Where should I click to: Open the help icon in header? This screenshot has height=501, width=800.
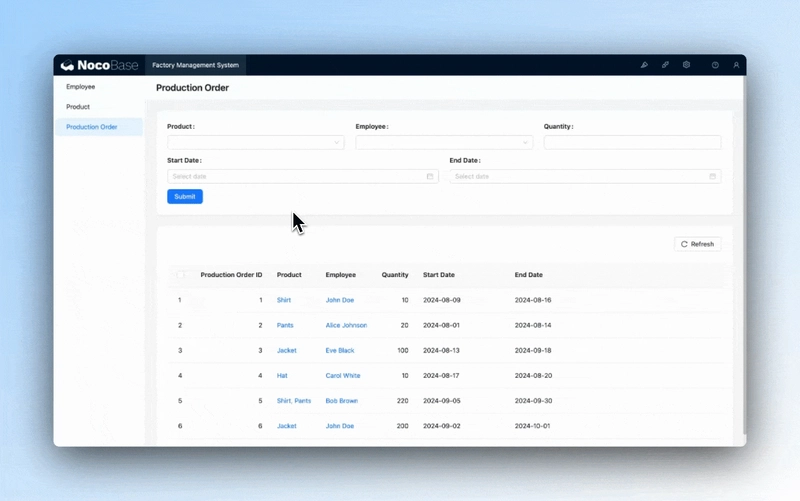coord(715,65)
